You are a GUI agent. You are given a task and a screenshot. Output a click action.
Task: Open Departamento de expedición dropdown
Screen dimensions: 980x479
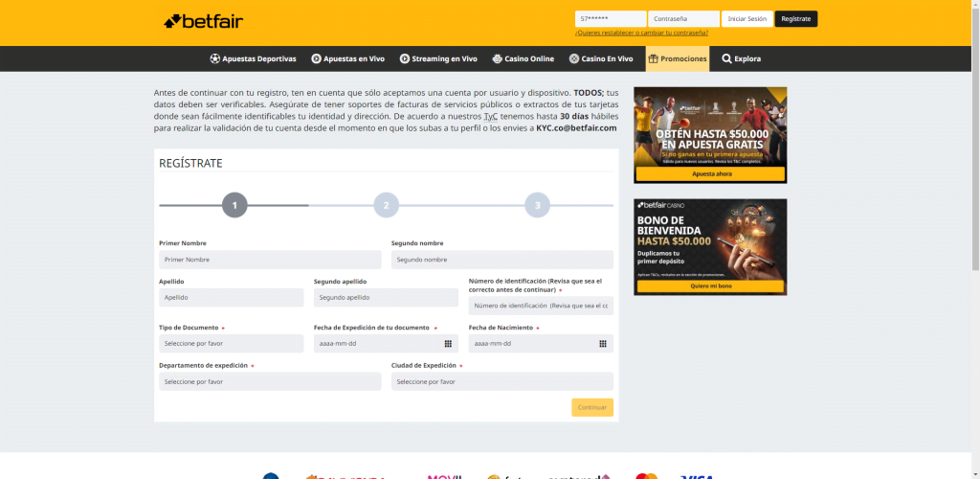pos(270,381)
